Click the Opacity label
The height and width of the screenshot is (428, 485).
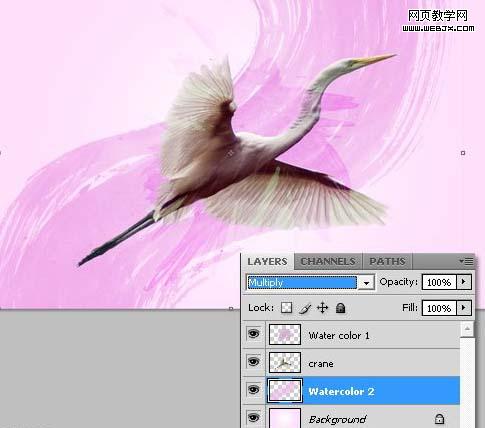click(x=398, y=282)
